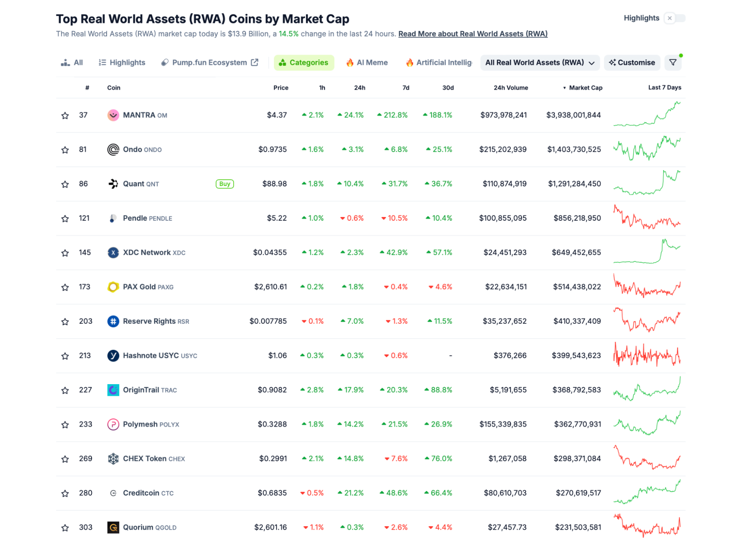Open the All Real World Assets dropdown

[x=540, y=62]
